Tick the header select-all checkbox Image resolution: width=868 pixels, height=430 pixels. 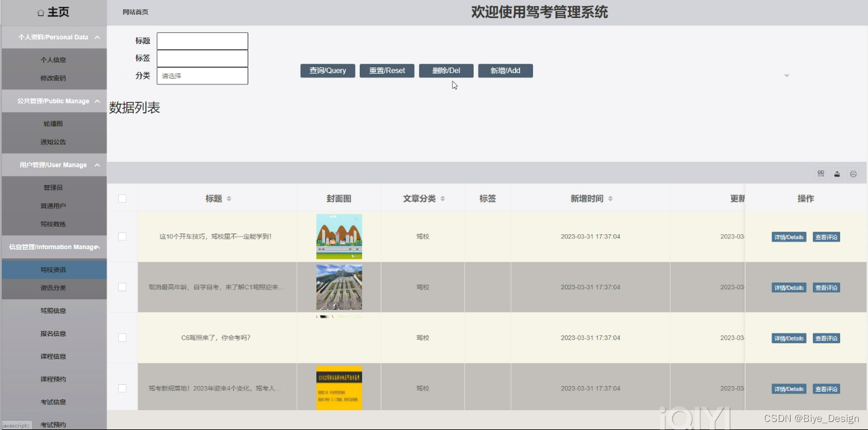122,199
